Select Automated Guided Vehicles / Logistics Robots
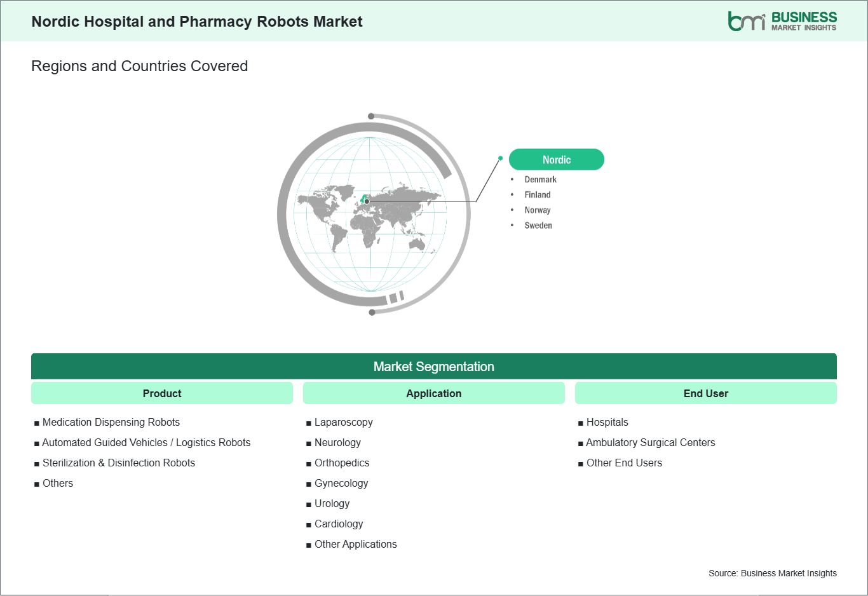868x596 pixels. click(x=146, y=443)
